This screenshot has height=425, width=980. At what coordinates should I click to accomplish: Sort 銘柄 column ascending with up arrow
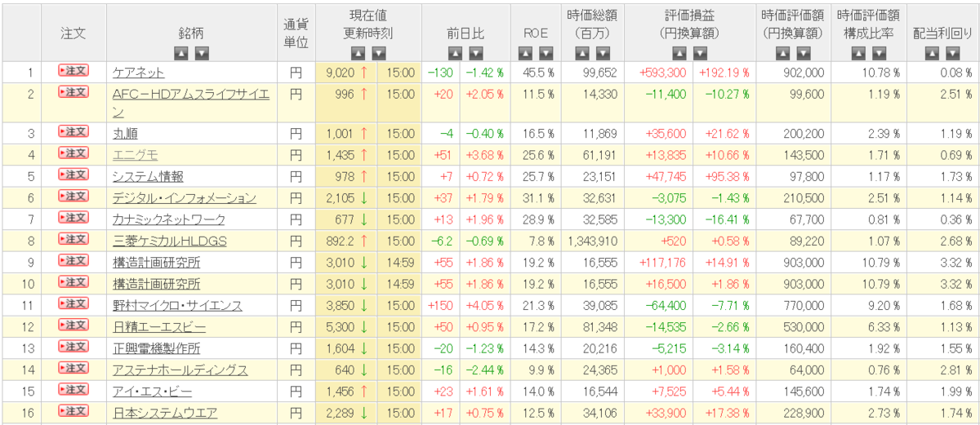(181, 53)
